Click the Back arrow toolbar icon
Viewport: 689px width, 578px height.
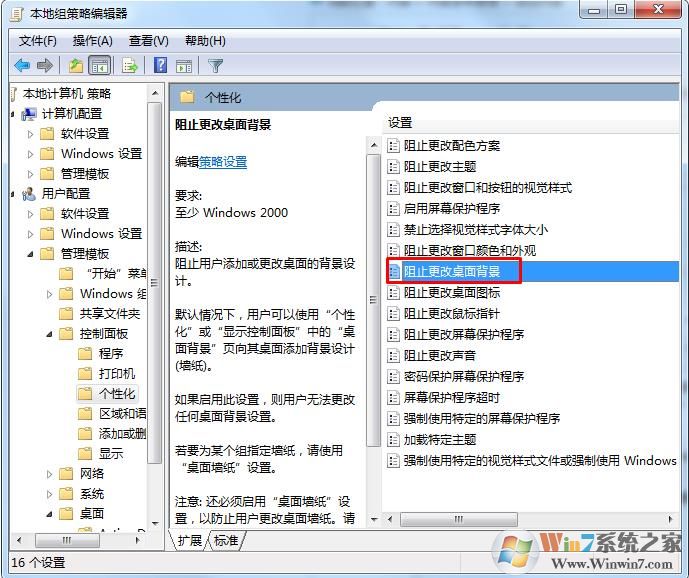(x=22, y=66)
